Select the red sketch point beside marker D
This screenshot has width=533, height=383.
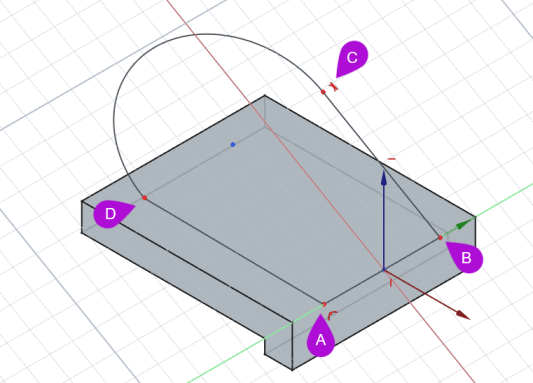[144, 197]
